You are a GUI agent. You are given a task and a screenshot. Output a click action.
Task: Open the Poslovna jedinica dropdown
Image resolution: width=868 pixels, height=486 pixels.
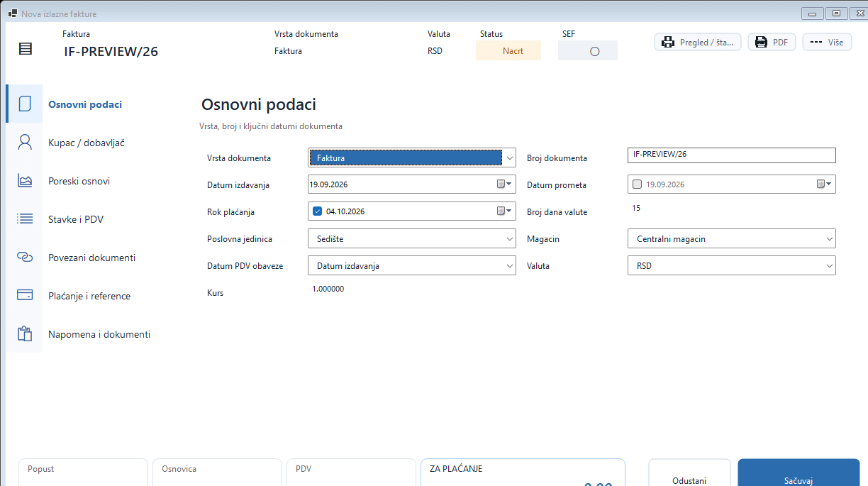pyautogui.click(x=412, y=239)
